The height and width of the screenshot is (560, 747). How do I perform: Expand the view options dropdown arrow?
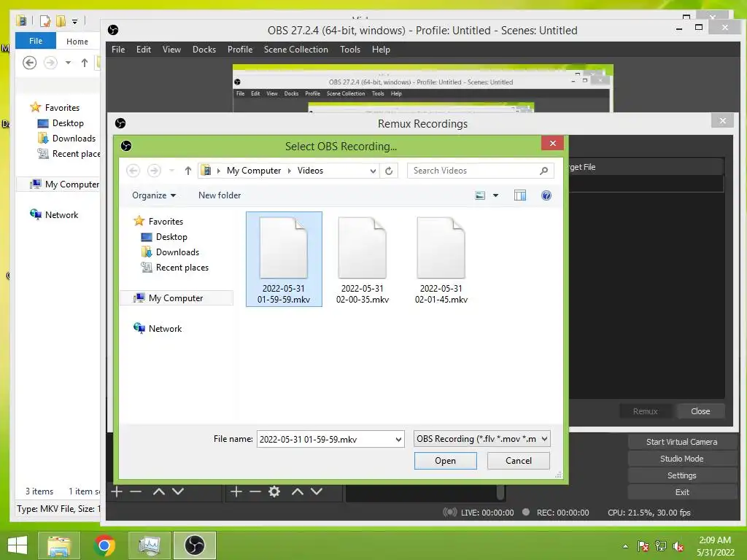point(495,195)
